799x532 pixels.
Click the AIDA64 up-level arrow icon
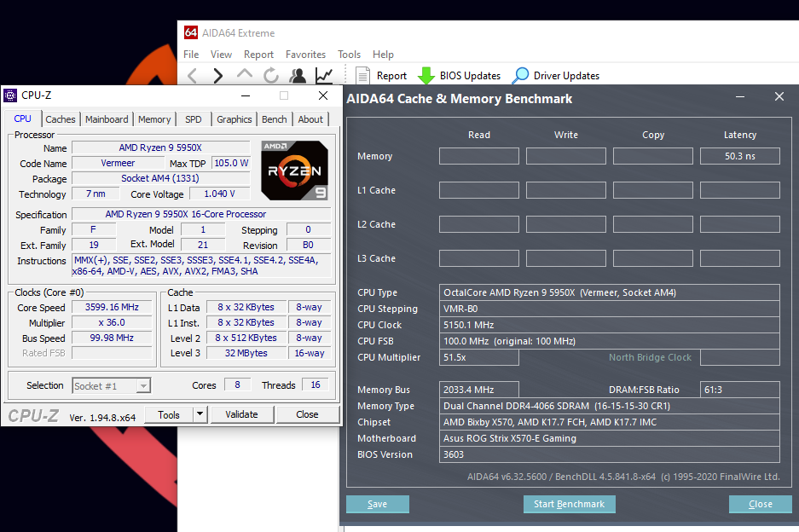tap(245, 74)
